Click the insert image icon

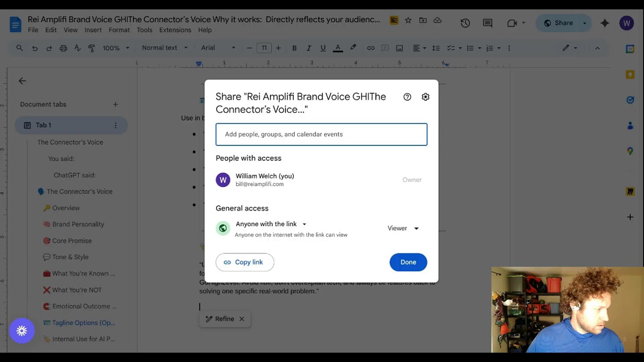pyautogui.click(x=399, y=48)
